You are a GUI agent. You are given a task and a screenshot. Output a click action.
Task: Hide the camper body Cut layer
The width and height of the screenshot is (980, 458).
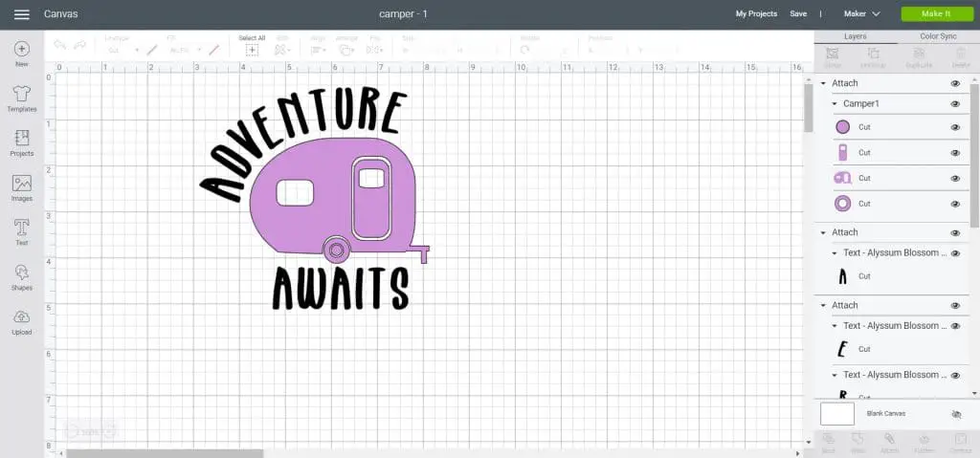955,179
